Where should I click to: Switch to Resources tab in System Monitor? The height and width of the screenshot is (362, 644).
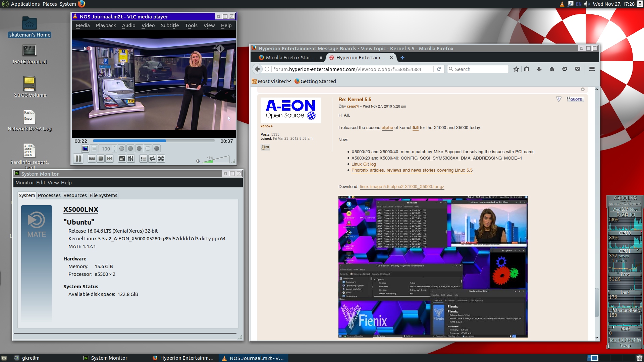[75, 195]
